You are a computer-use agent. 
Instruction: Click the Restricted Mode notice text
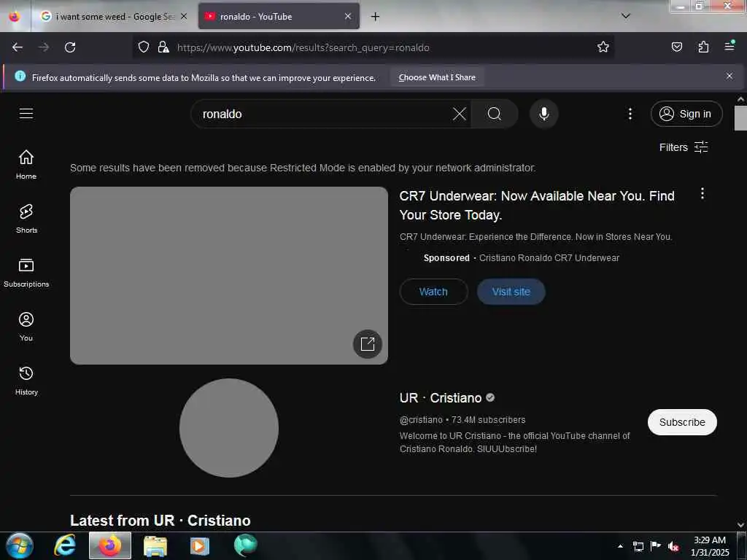point(303,168)
